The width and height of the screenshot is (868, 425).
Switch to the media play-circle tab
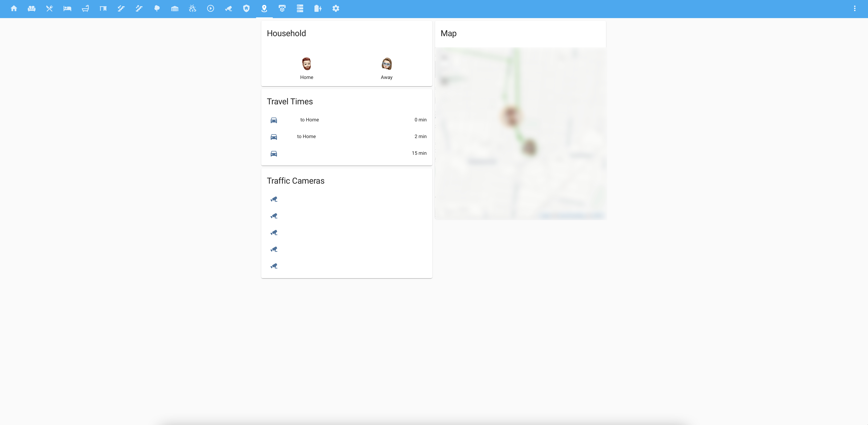tap(211, 8)
